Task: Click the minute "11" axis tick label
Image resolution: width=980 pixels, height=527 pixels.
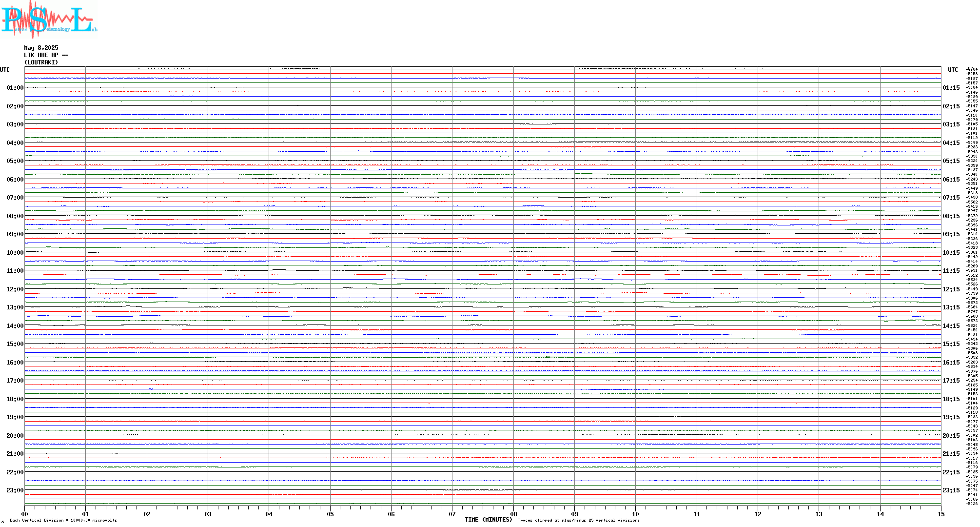Action: 697,514
